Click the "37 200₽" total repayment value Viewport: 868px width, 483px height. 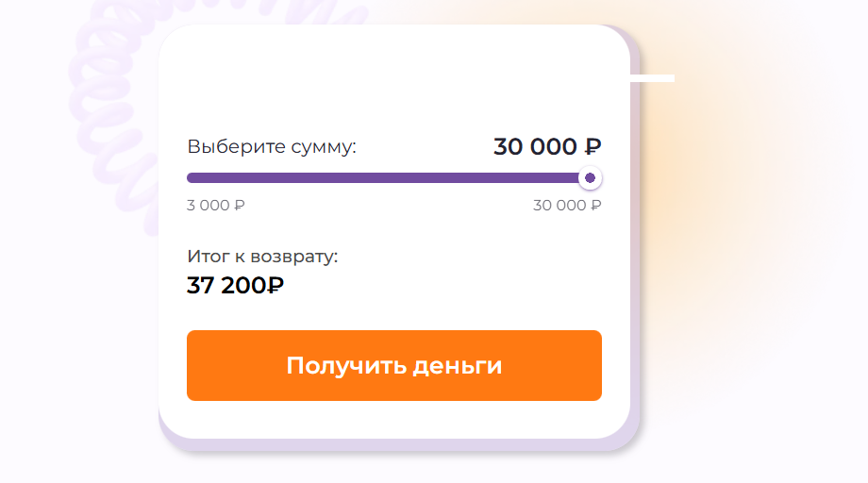coord(235,285)
